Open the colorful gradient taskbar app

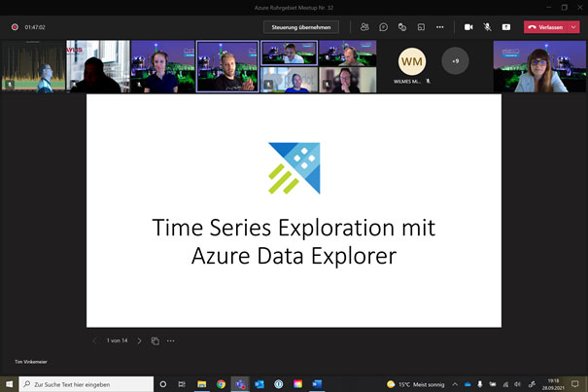297,384
